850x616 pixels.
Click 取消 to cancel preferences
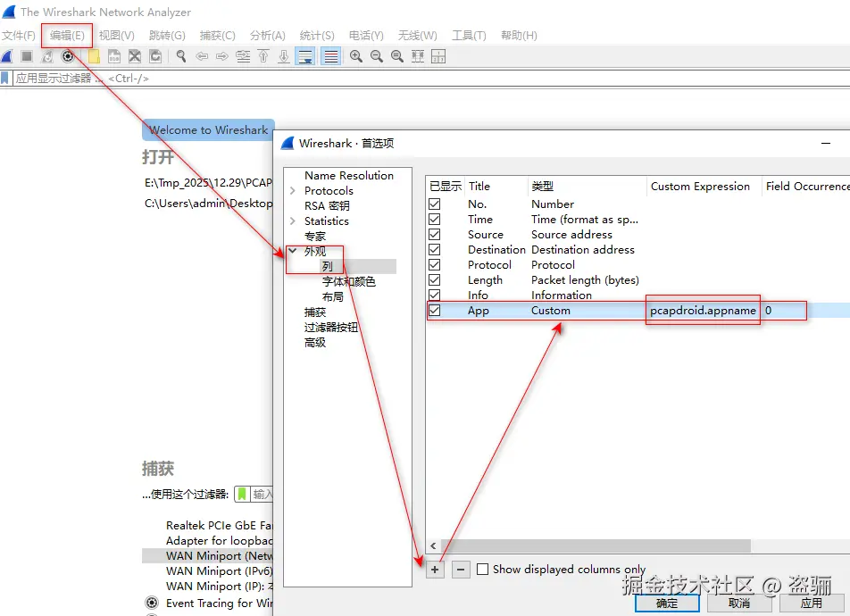739,603
